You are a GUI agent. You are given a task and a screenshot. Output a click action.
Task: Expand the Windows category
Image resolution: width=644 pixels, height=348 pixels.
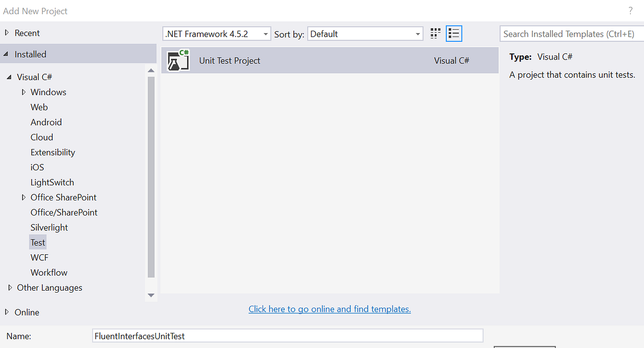[24, 92]
